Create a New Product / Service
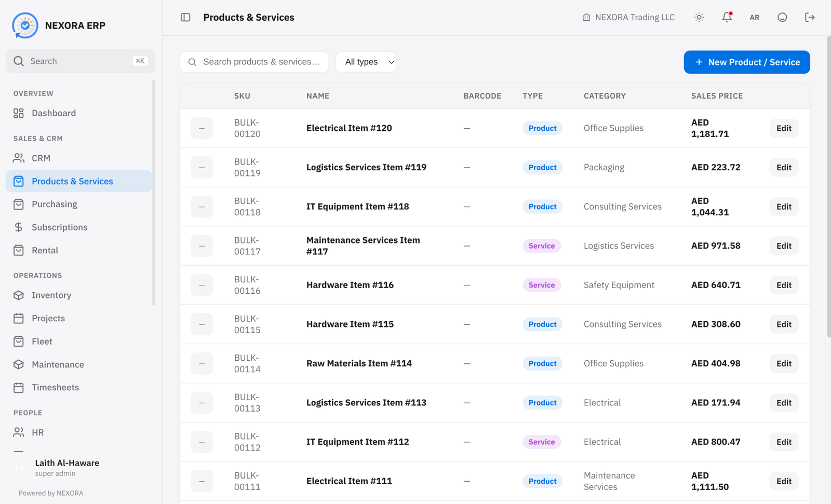Image resolution: width=831 pixels, height=504 pixels. tap(747, 62)
